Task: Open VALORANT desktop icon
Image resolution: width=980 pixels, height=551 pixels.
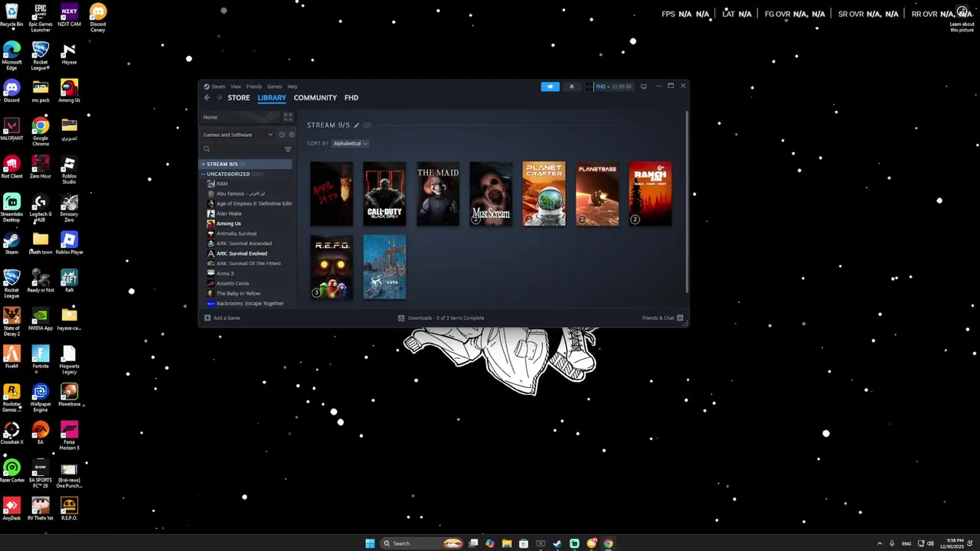Action: (x=11, y=130)
